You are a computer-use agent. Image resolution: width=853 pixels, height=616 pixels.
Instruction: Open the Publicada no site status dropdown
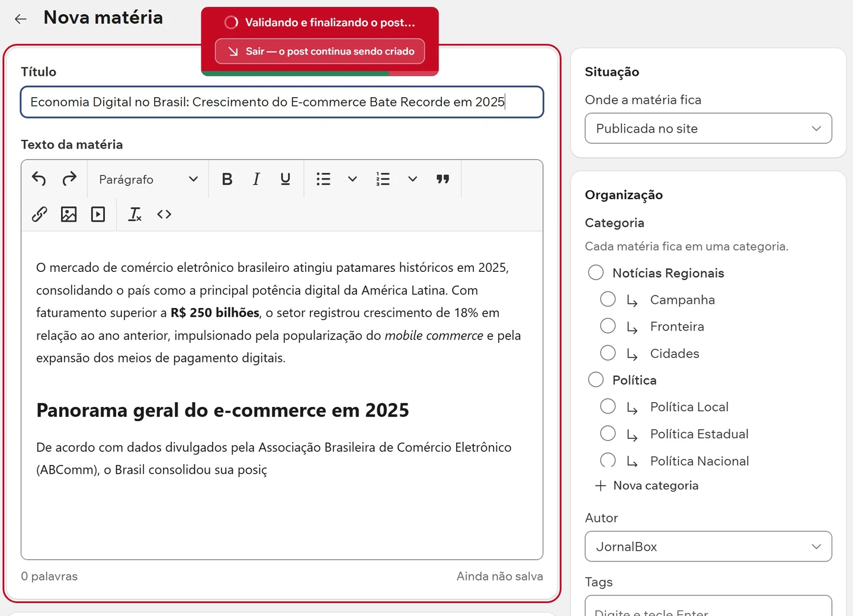click(x=708, y=129)
